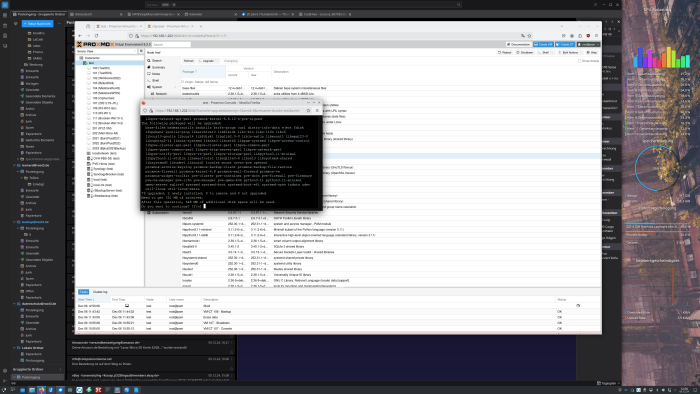Click the Refresh button in updates toolbar
Image resolution: width=700 pixels, height=394 pixels.
coord(188,61)
